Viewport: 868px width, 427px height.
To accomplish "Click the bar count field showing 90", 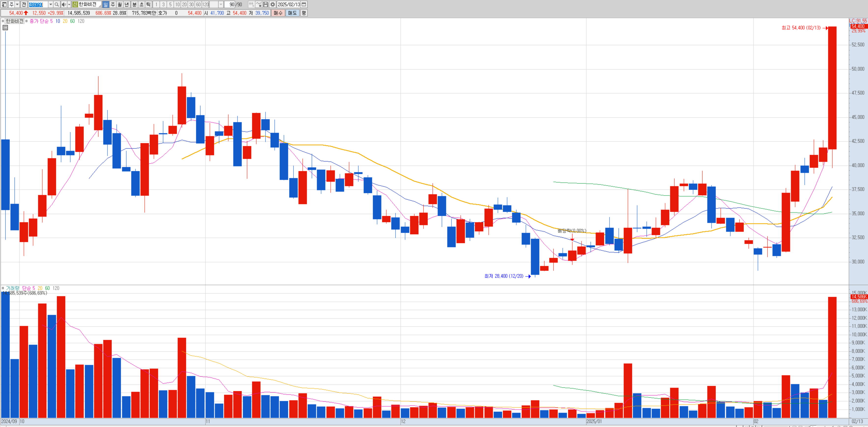I will 230,4.
